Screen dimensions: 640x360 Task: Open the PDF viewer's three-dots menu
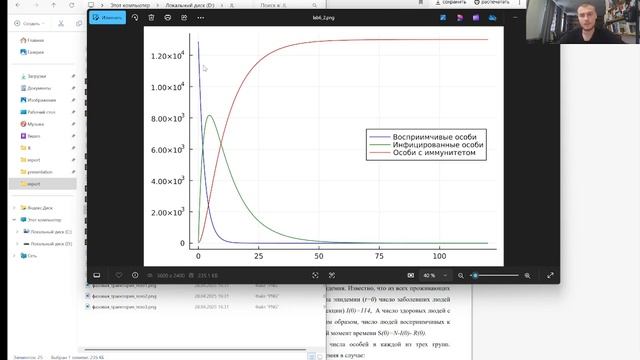click(x=519, y=2)
